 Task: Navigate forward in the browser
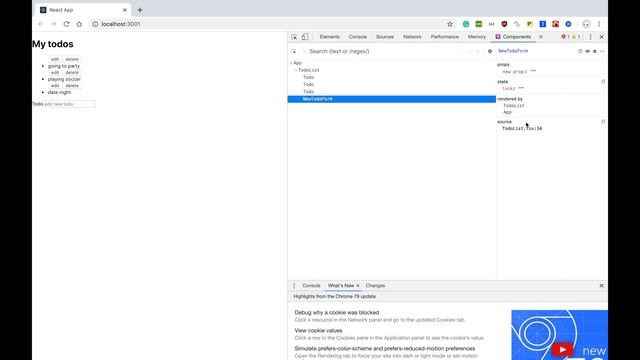[53, 24]
